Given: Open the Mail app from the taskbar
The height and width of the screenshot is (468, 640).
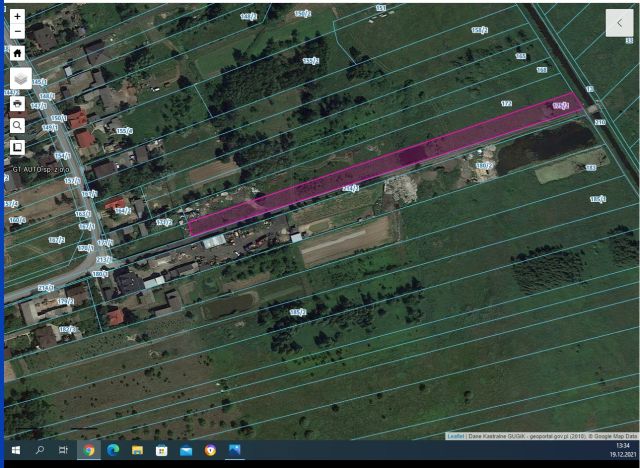Looking at the screenshot, I should tap(186, 450).
